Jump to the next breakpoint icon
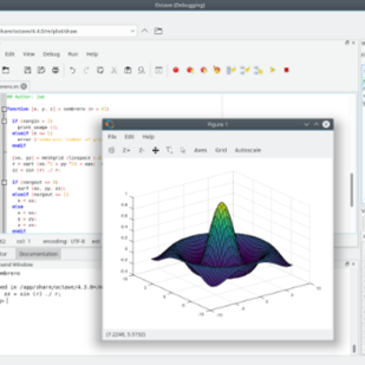365x365 pixels. (x=190, y=70)
